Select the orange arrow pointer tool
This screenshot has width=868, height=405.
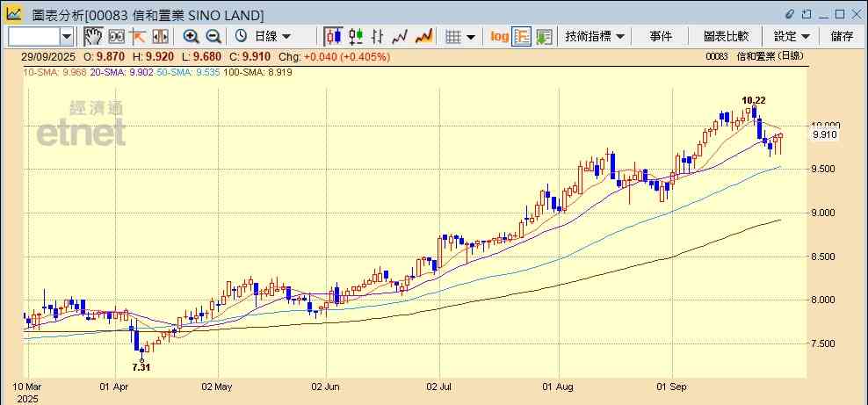[x=138, y=37]
